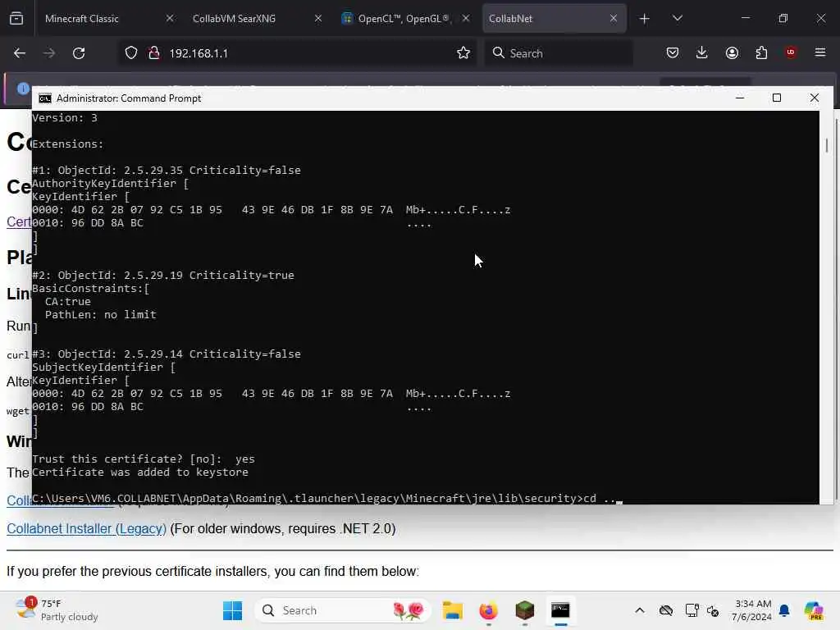Close the CollabNet tab

(614, 18)
